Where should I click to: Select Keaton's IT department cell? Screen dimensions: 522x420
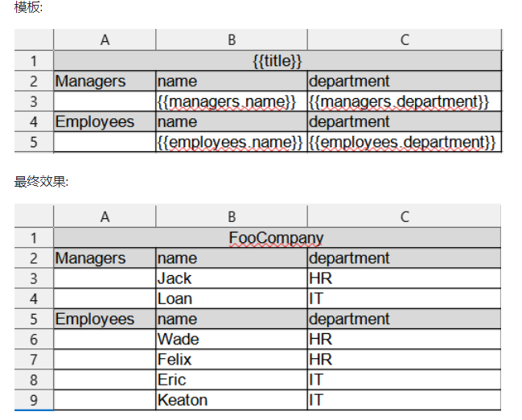404,400
